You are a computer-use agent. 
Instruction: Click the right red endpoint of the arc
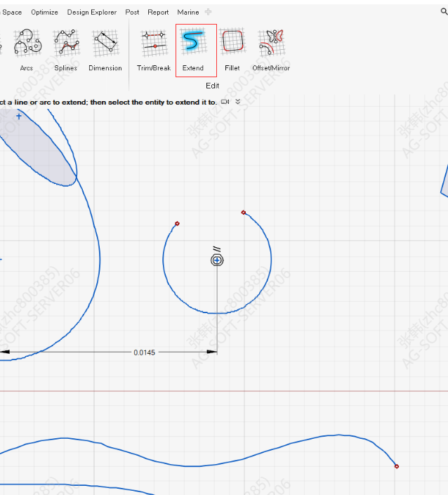[244, 212]
